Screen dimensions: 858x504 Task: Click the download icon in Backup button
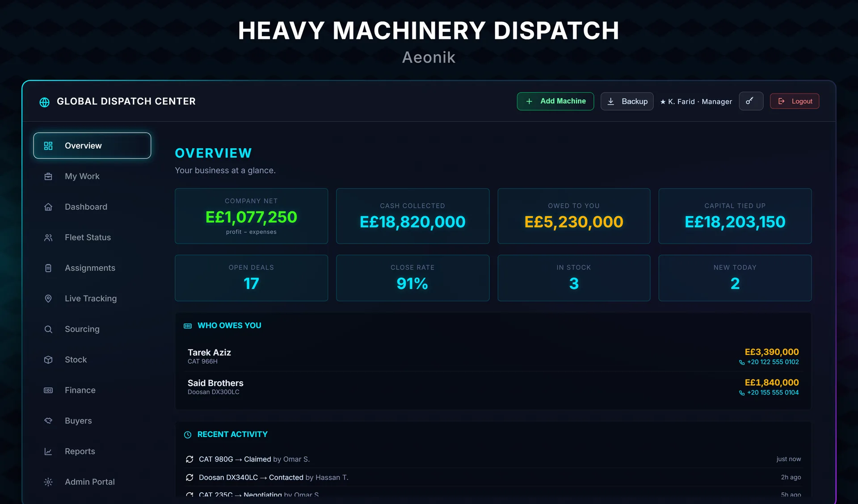(x=611, y=101)
